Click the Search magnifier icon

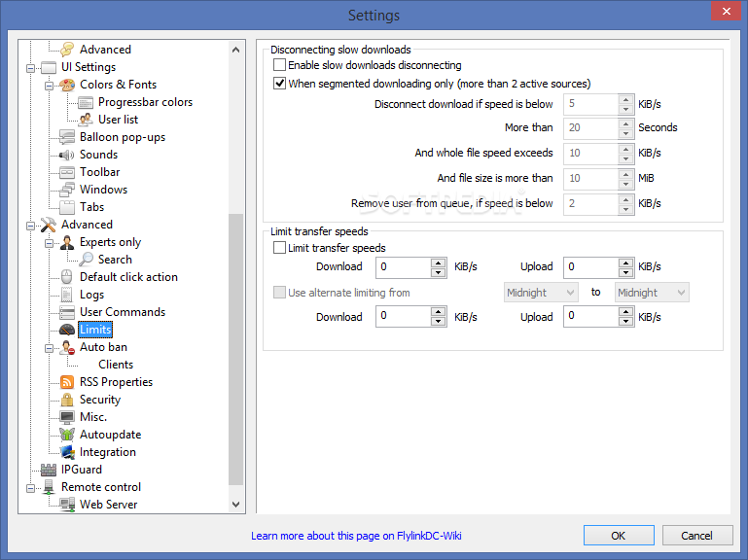click(86, 260)
